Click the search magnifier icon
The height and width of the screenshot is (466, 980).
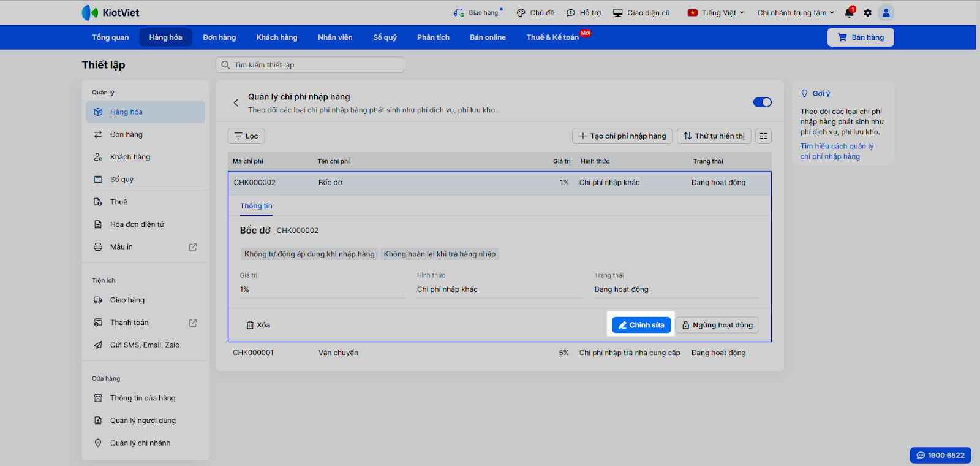pyautogui.click(x=225, y=65)
